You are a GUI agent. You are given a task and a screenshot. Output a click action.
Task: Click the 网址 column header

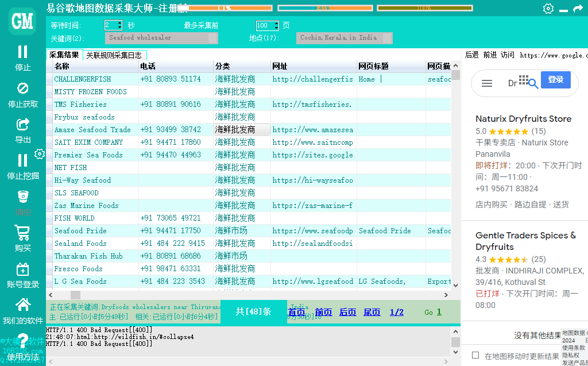[314, 67]
